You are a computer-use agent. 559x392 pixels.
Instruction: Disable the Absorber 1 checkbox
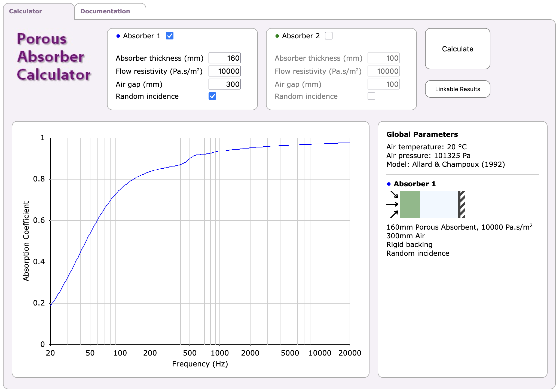(x=170, y=36)
